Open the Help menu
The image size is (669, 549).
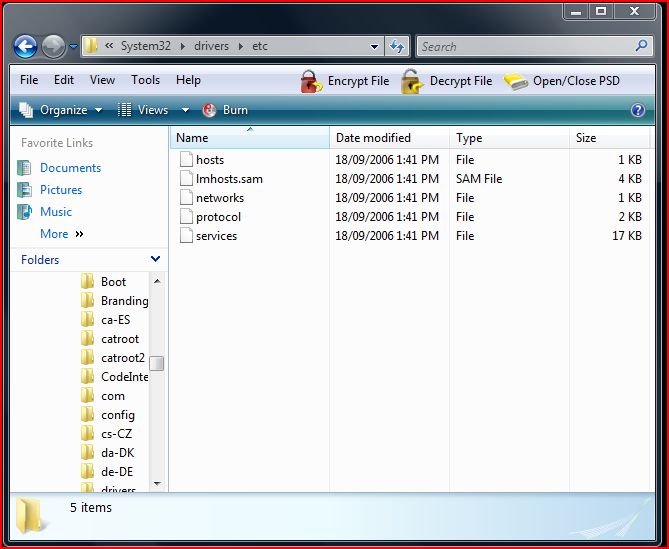pos(188,80)
